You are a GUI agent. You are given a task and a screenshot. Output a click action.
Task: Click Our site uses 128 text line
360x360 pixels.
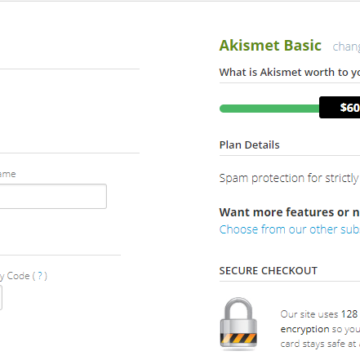320,314
